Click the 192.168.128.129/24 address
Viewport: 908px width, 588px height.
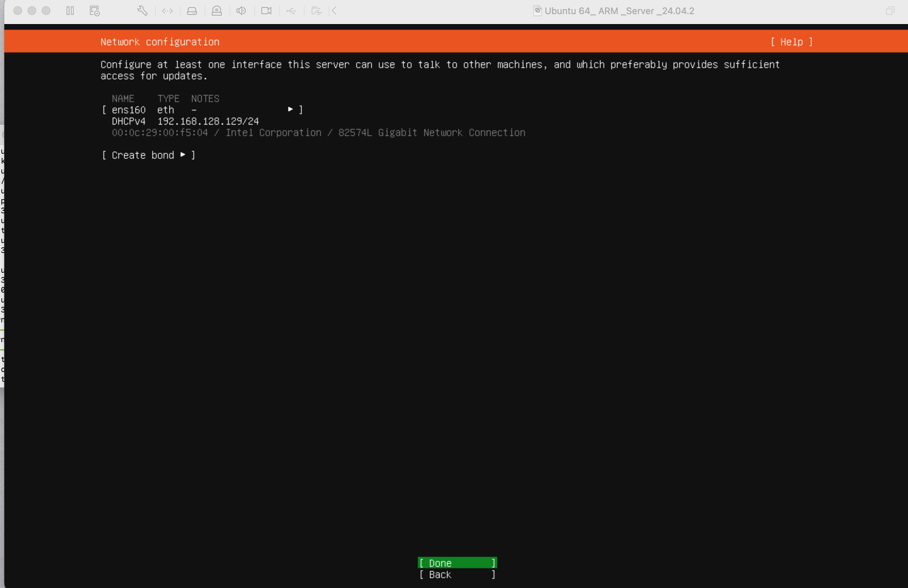click(208, 121)
